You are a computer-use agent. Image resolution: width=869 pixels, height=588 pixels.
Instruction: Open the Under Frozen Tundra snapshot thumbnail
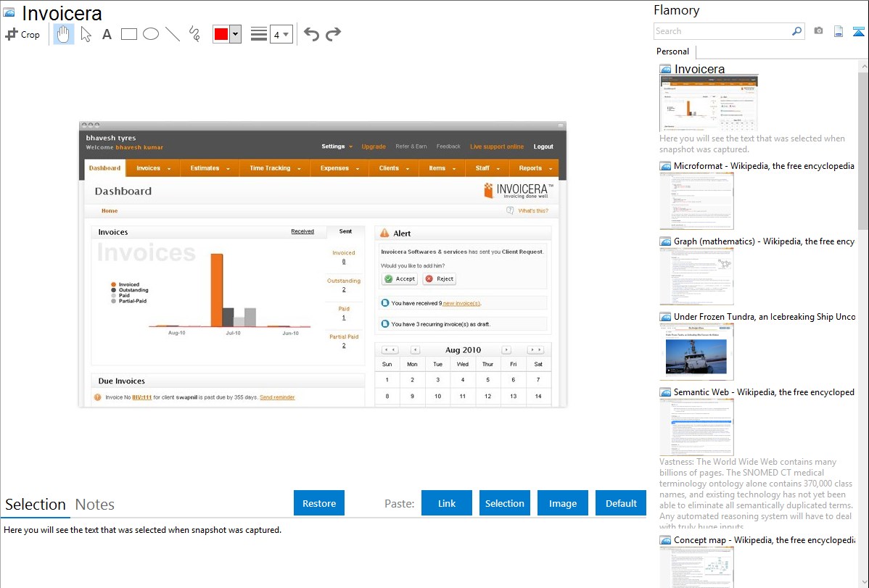point(696,352)
